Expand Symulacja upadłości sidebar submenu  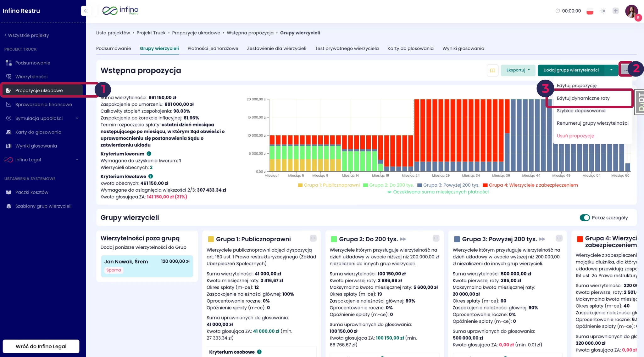(77, 118)
